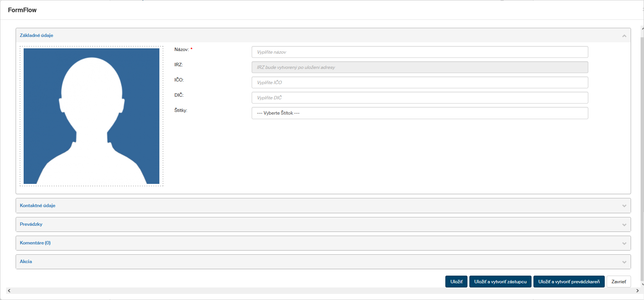Expand the Komentáre (0) section arrow
Viewport: 644px width, 300px height.
(624, 243)
